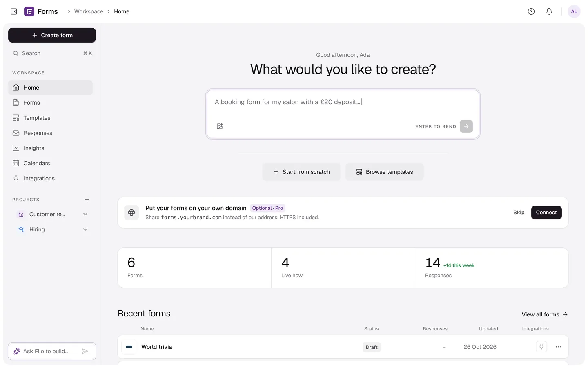Open integrations plug icon for World trivia

coord(541,347)
